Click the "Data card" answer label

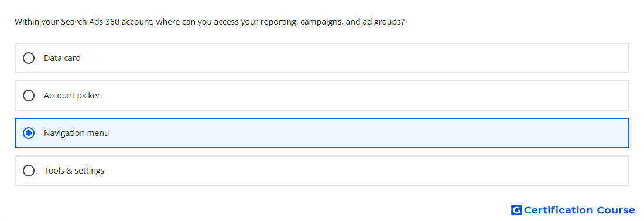63,58
